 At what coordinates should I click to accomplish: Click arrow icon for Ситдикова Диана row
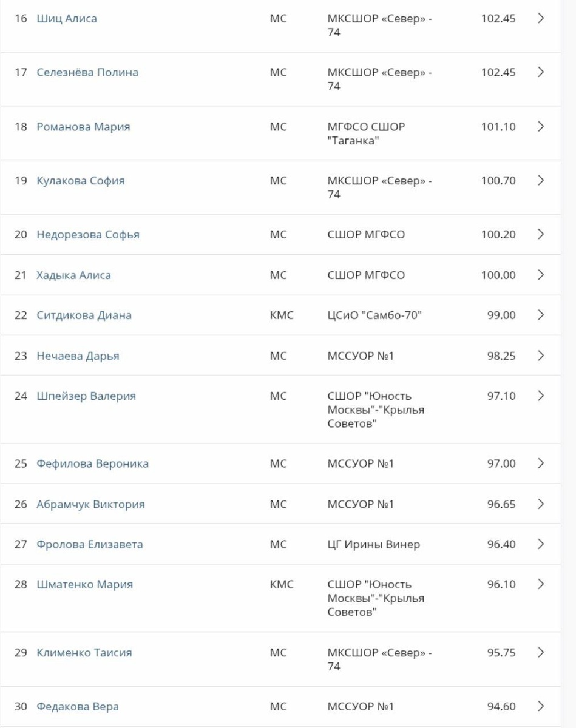click(541, 315)
